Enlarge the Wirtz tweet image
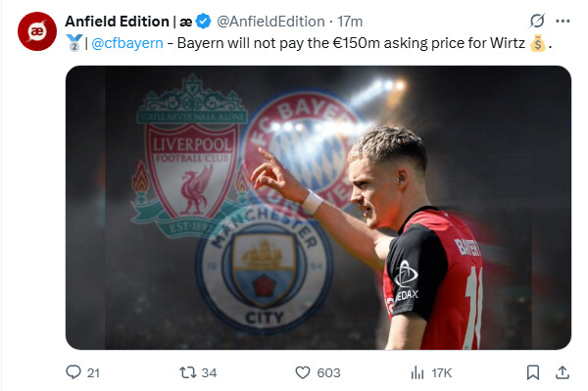Screen dimensions: 588x391 (318, 208)
